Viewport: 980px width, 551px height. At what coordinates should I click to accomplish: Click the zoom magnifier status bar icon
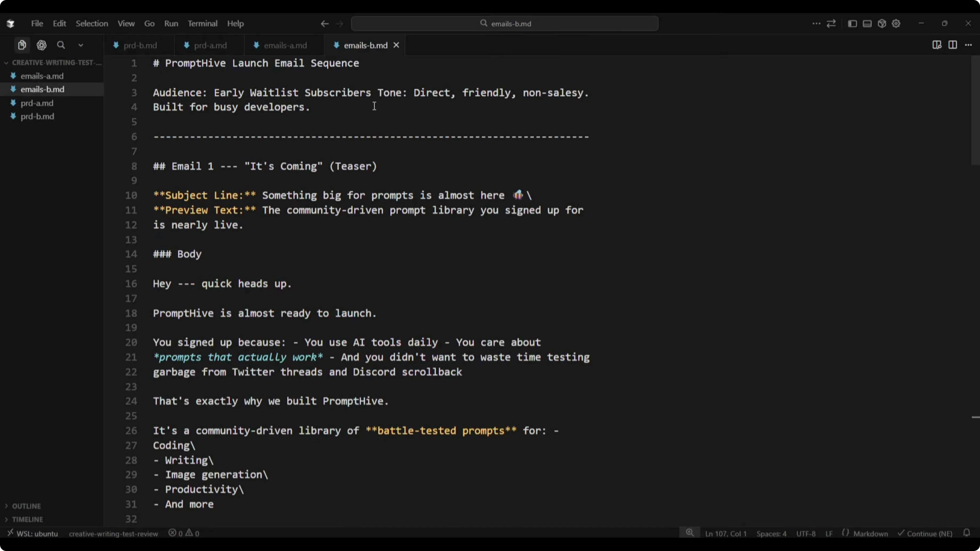[x=689, y=533]
